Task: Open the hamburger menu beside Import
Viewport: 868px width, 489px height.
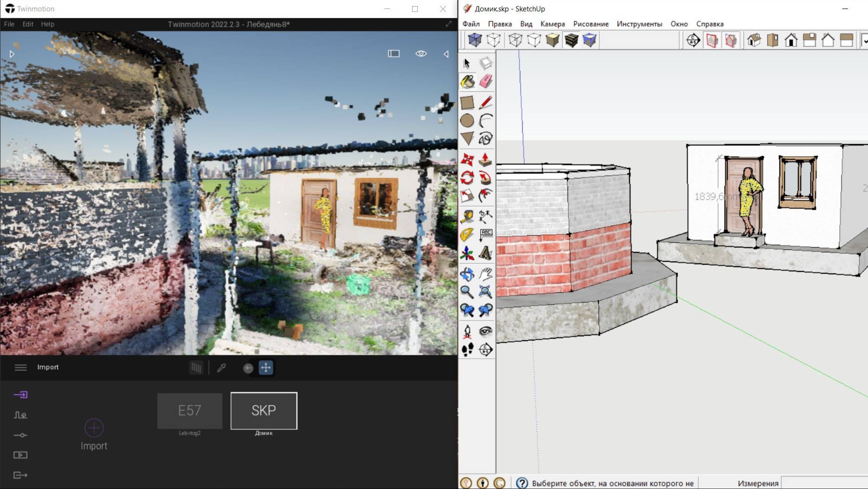Action: point(21,367)
